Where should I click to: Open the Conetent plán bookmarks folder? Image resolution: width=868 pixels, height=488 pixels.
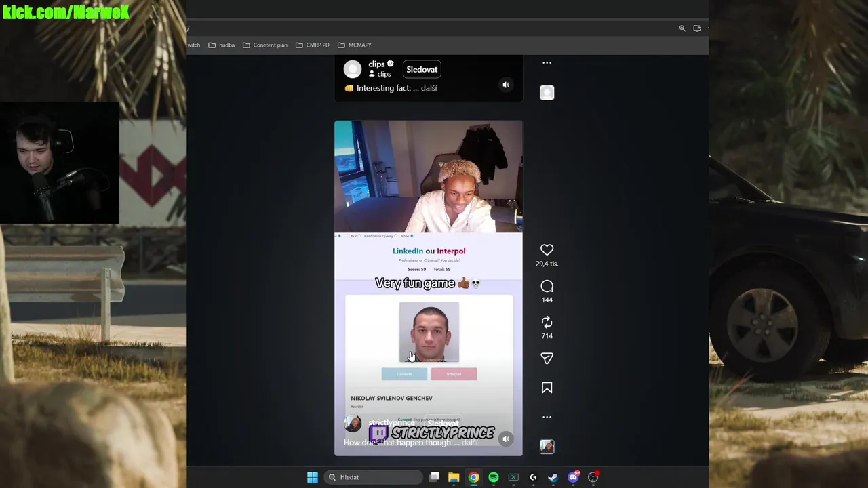(265, 45)
